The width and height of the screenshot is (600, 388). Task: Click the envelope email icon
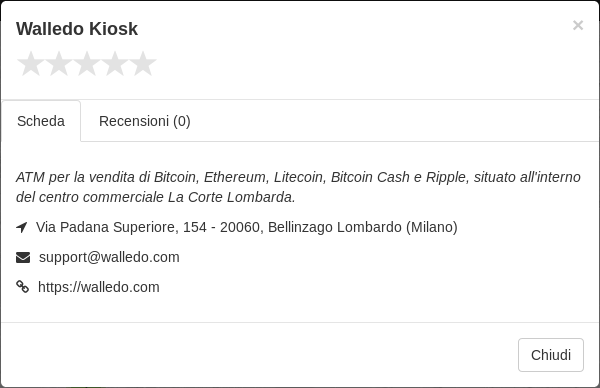[x=23, y=258]
